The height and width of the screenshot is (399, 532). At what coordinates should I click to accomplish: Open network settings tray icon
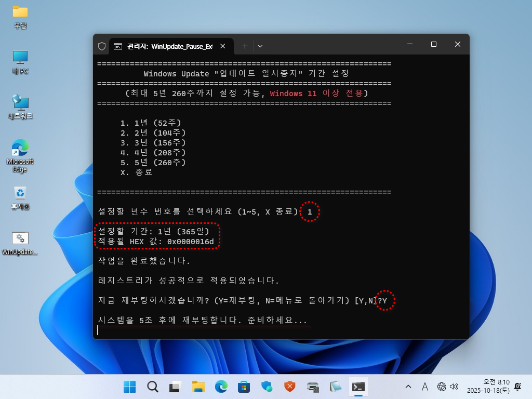(442, 387)
